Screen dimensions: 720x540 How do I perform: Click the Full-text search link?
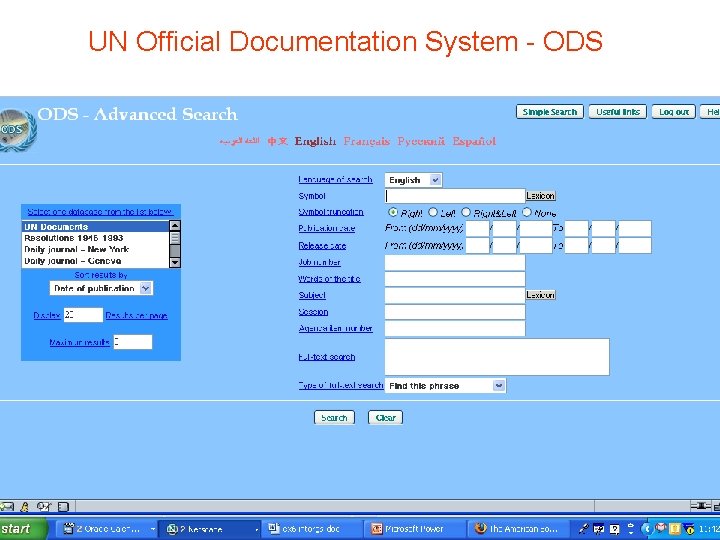(326, 357)
